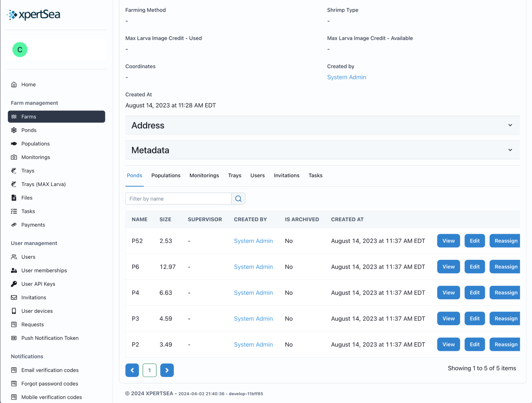Click Edit for pond P6

pyautogui.click(x=475, y=266)
